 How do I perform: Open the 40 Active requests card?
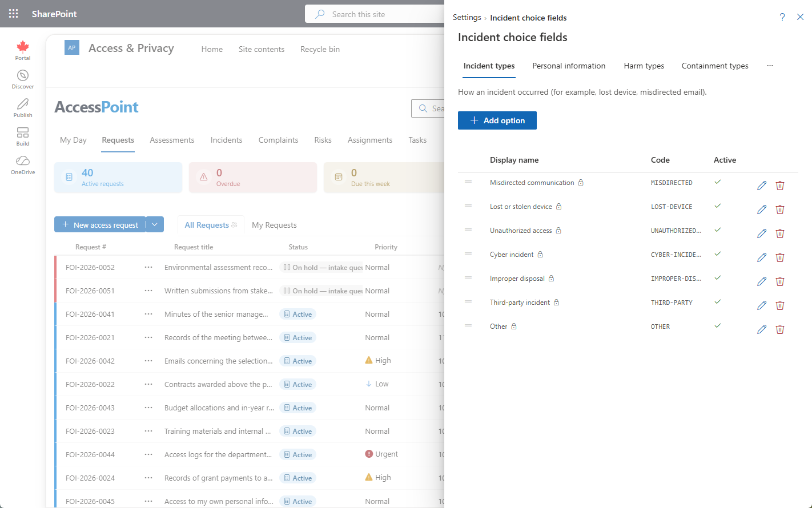pos(118,178)
